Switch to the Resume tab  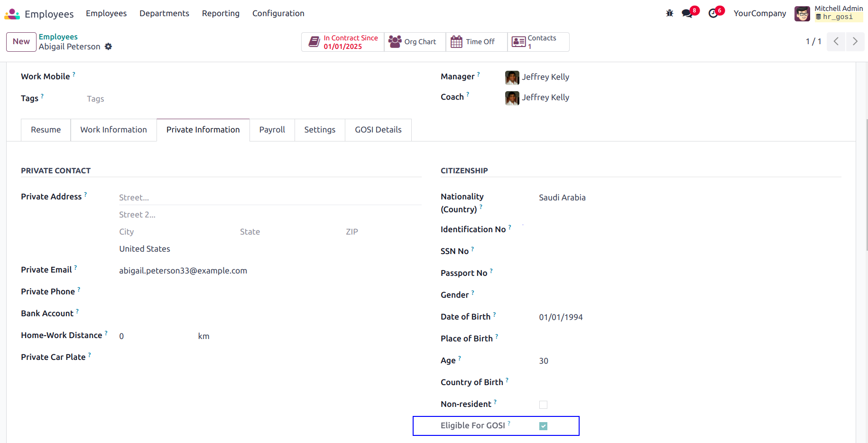click(x=46, y=130)
